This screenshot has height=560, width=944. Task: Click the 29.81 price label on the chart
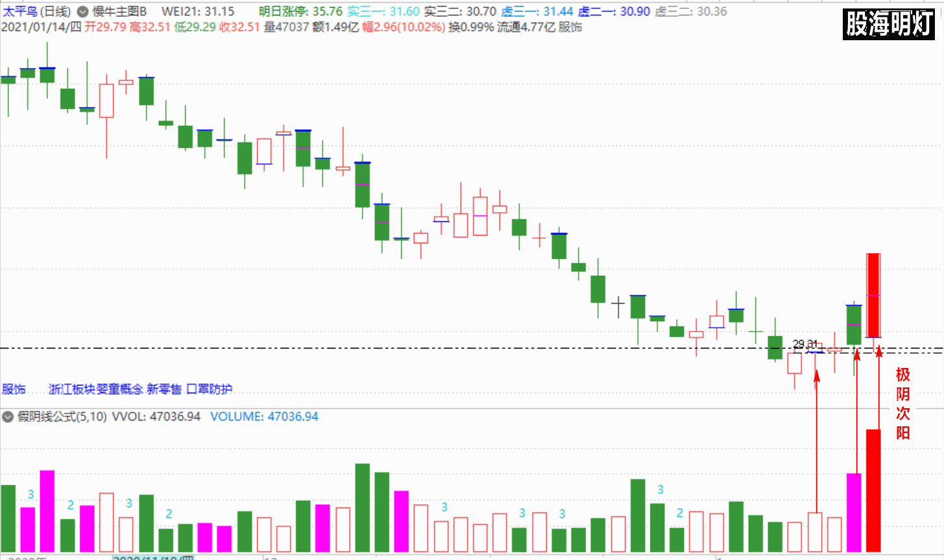805,344
